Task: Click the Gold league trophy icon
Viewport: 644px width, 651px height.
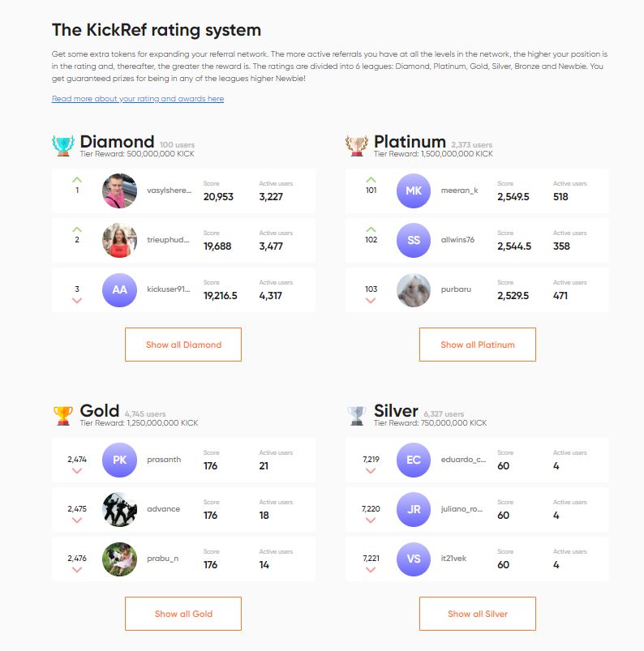Action: pos(63,415)
